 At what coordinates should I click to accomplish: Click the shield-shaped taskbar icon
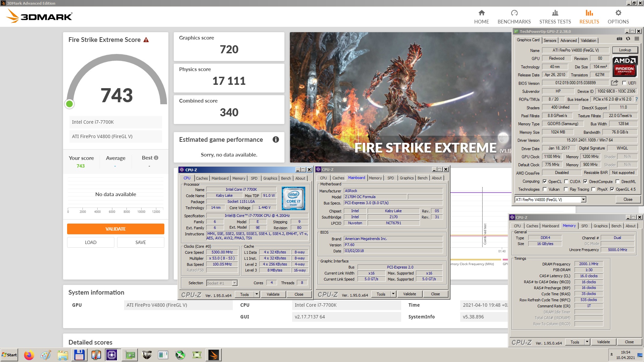pos(147,355)
